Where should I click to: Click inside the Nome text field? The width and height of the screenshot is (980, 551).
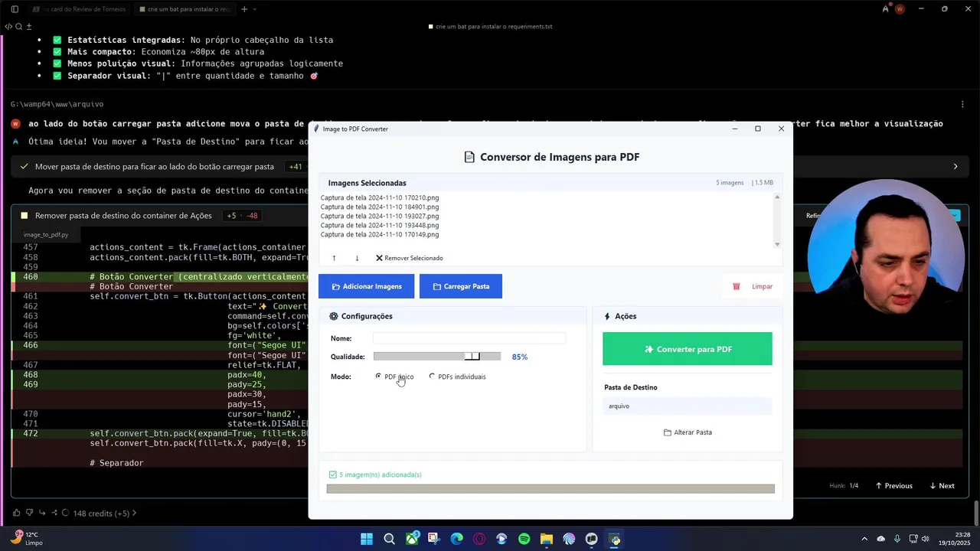[469, 338]
